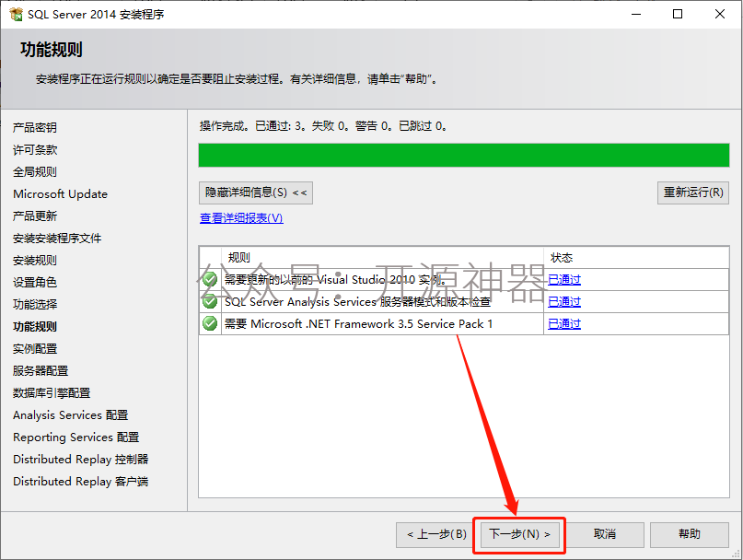Select Distributed Replay 控制器 step in sidebar

click(80, 460)
